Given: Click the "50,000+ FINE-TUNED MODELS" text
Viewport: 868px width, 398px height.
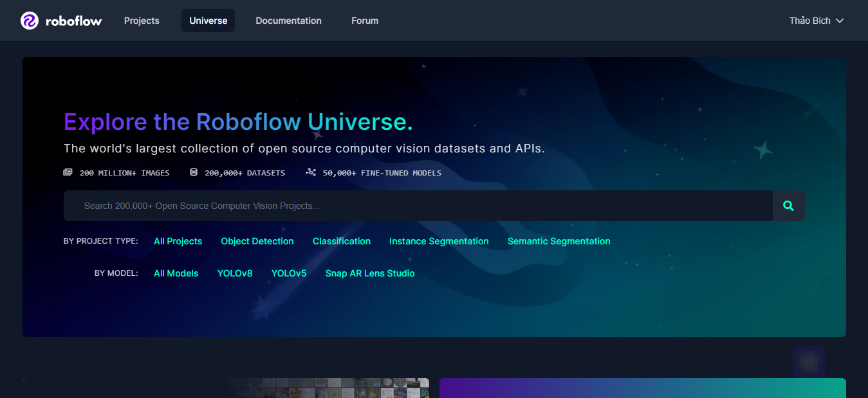Looking at the screenshot, I should click(382, 173).
